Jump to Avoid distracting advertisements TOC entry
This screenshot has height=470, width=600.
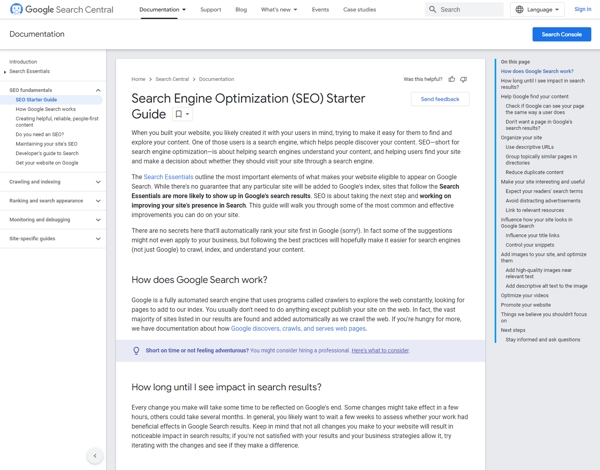pos(543,201)
